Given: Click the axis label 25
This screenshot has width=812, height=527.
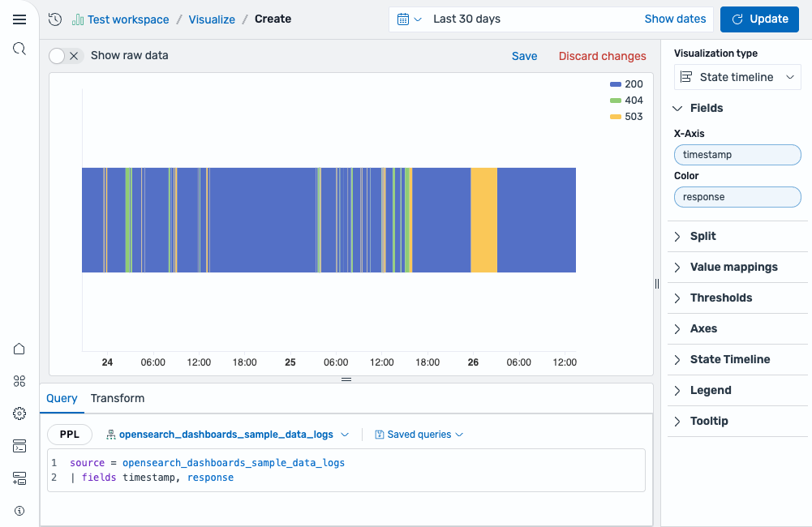Looking at the screenshot, I should click(290, 362).
